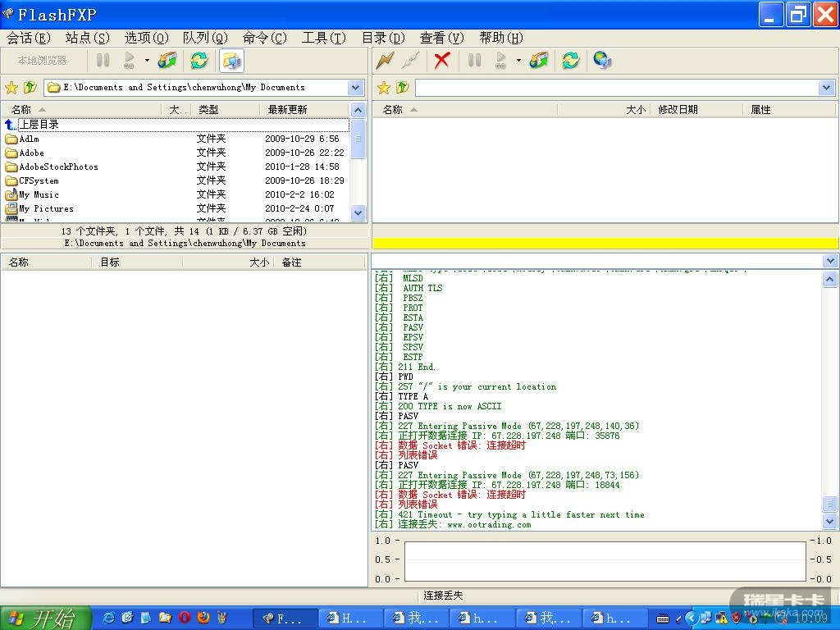This screenshot has width=840, height=630.
Task: Click the remote pane up-folder icon
Action: pos(403,88)
